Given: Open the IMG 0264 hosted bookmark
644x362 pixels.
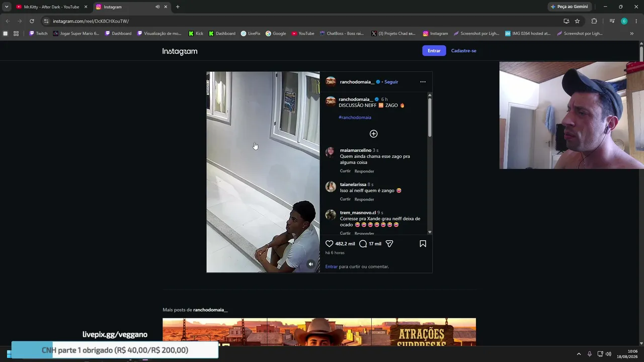Looking at the screenshot, I should (528, 34).
